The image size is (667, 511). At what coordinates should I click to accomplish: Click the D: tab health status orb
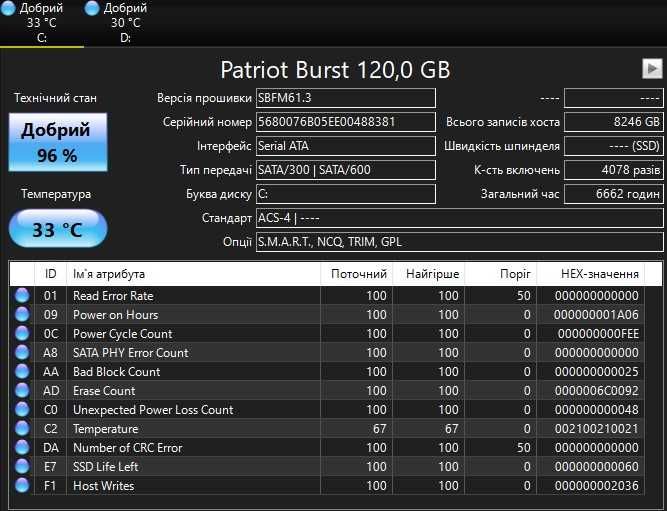pos(92,8)
